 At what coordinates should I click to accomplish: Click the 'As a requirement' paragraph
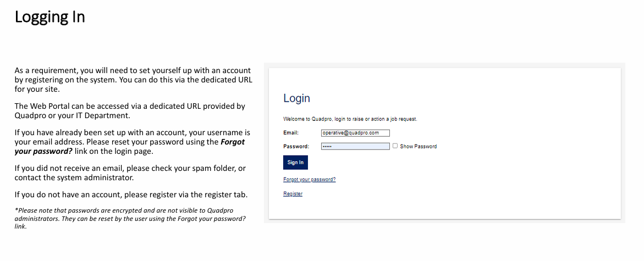click(134, 80)
